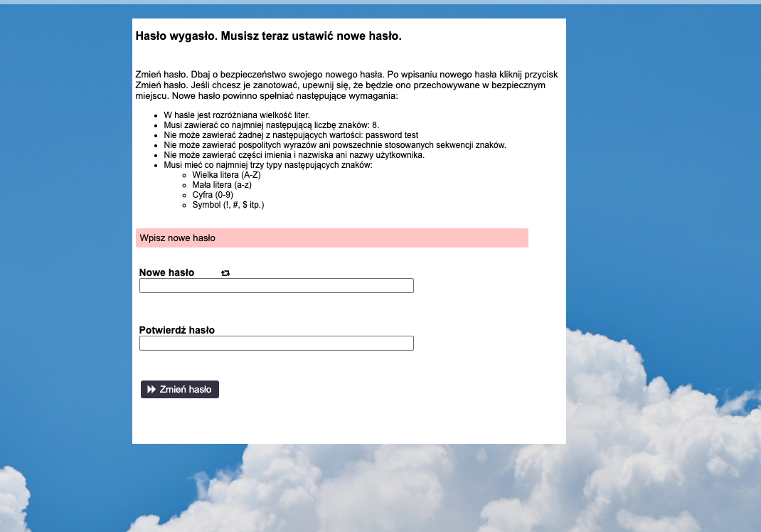Click the intro paragraph starting Zmień hasło
Viewport: 761px width, 532px height.
click(x=346, y=85)
